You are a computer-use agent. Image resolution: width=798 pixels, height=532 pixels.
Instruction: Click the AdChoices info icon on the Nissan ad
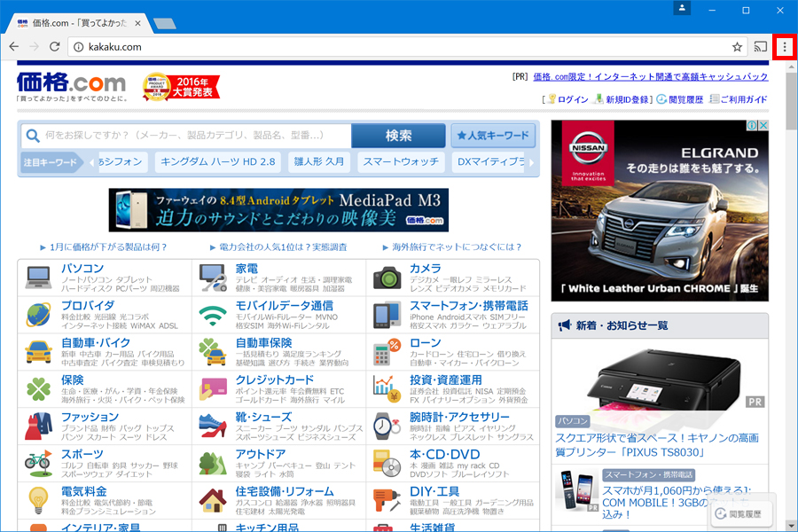(x=752, y=125)
